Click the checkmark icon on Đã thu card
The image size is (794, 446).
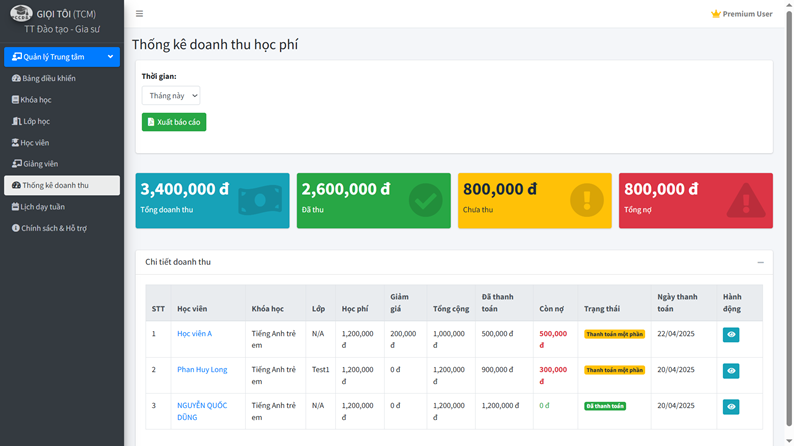[425, 200]
